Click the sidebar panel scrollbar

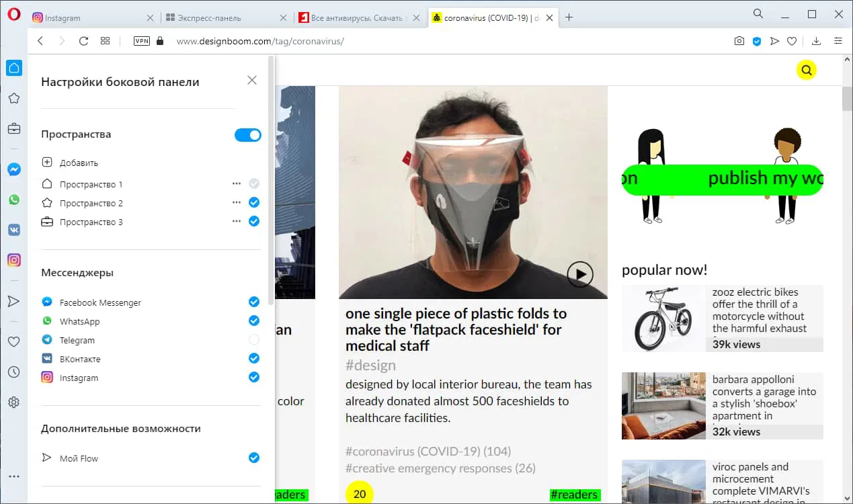click(x=271, y=181)
